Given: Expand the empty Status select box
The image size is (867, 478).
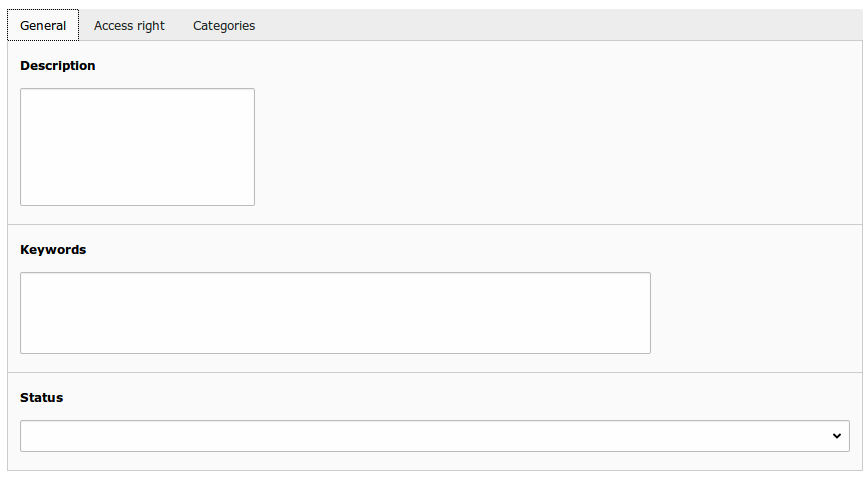Looking at the screenshot, I should click(435, 436).
